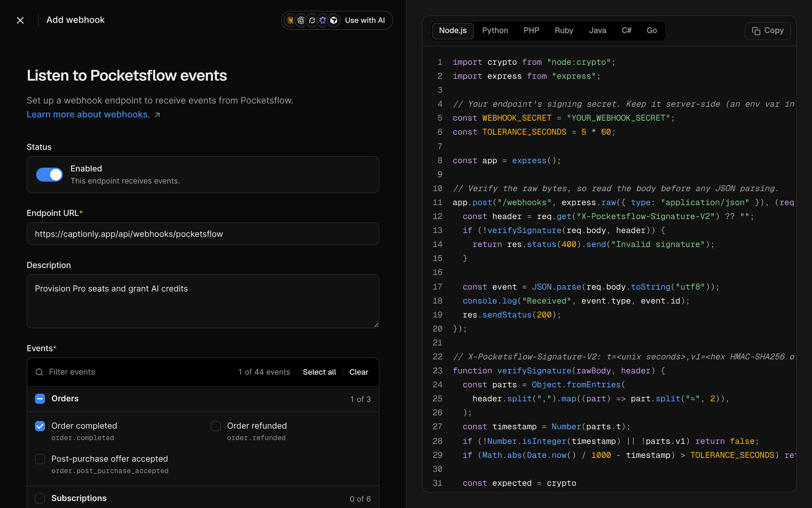Screen dimensions: 812x508
Task: Click the Endpoint URL input field
Action: [x=203, y=234]
